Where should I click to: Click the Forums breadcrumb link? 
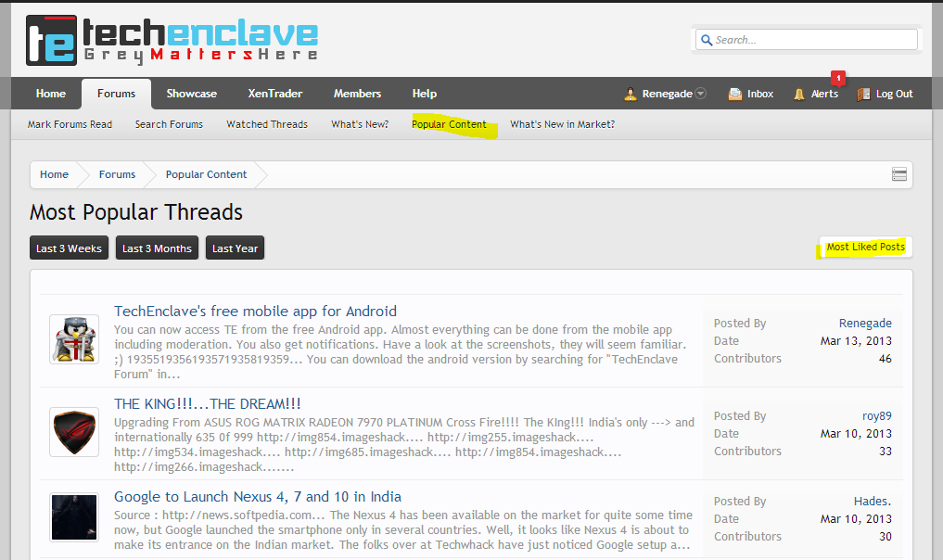(117, 174)
